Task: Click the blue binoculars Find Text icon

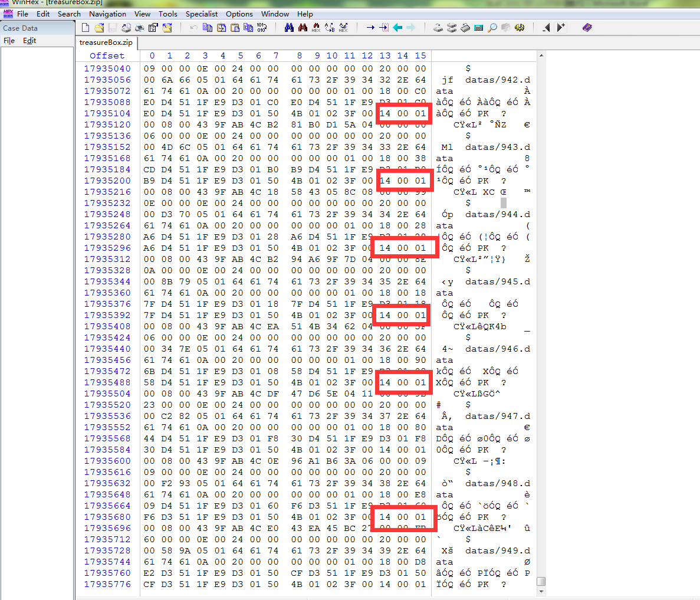Action: coord(289,28)
